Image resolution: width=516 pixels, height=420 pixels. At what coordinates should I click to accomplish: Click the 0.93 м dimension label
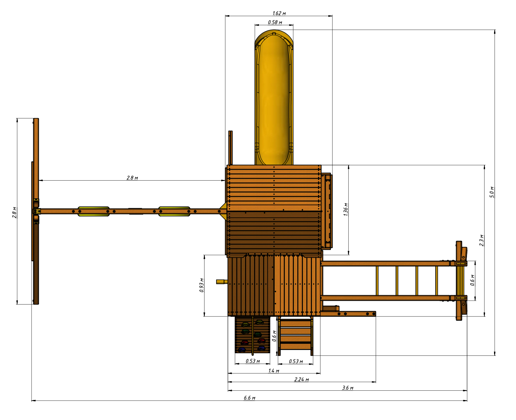click(x=202, y=285)
